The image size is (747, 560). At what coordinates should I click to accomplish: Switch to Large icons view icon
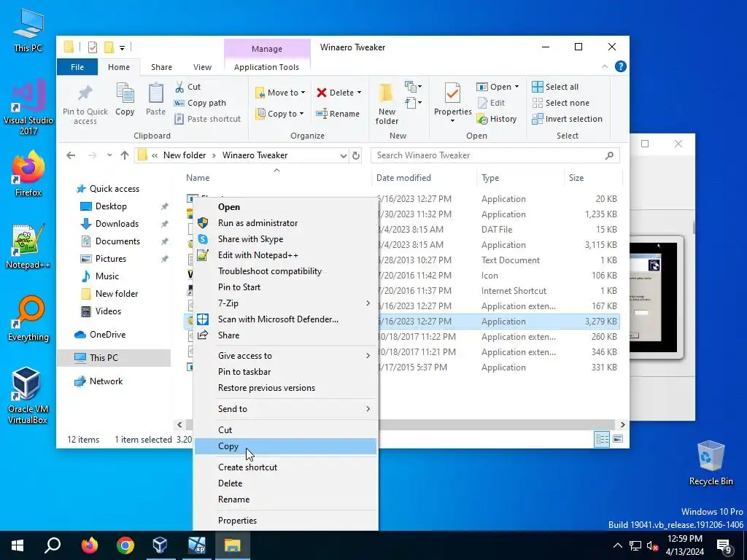pyautogui.click(x=618, y=439)
